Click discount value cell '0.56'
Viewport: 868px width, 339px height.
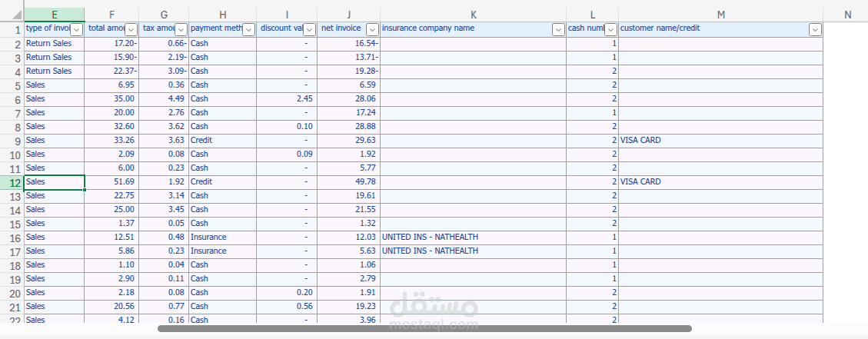click(x=287, y=306)
